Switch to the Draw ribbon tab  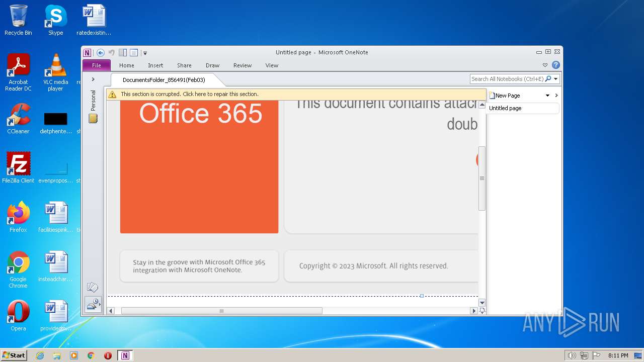pos(213,65)
